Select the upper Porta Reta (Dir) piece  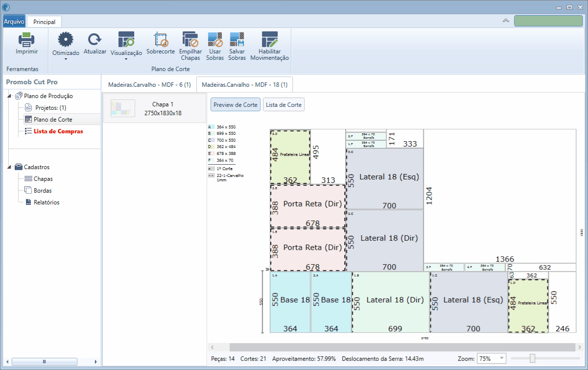[x=308, y=206]
